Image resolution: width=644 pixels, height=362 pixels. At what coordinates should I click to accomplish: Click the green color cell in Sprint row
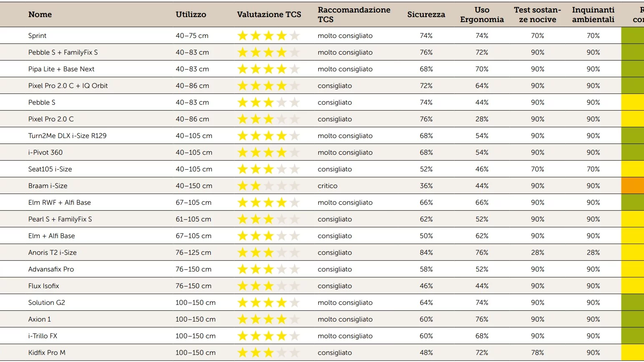coord(632,35)
